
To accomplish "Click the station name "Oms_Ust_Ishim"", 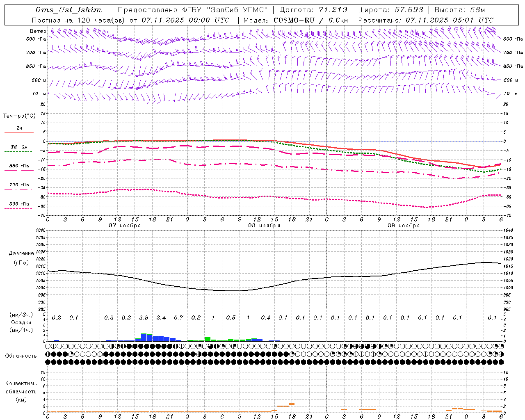I will click(x=68, y=10).
